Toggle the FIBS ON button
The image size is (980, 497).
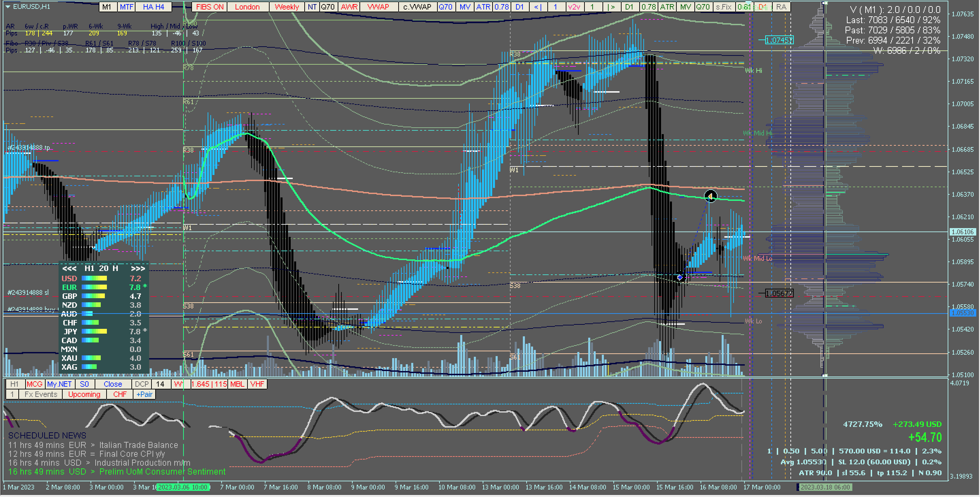210,7
